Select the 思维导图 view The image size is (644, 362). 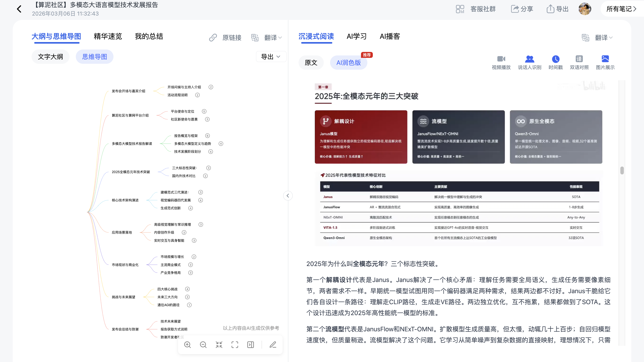tap(94, 57)
